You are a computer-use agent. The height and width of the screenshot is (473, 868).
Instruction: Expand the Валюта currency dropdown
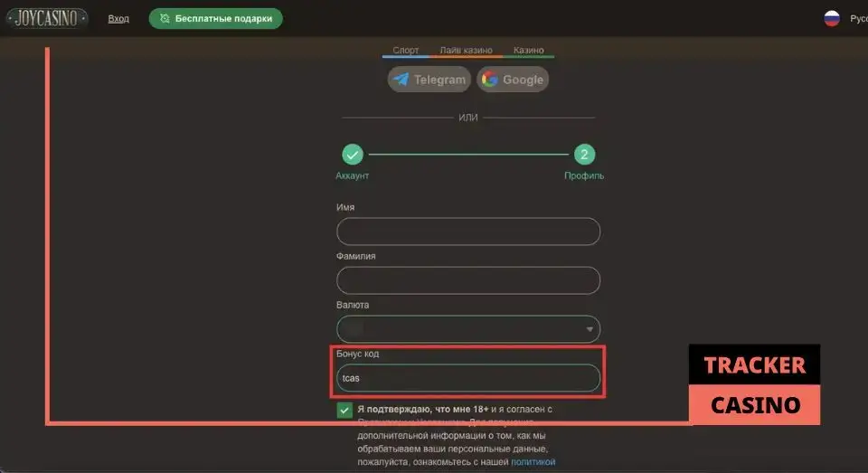[x=468, y=329]
